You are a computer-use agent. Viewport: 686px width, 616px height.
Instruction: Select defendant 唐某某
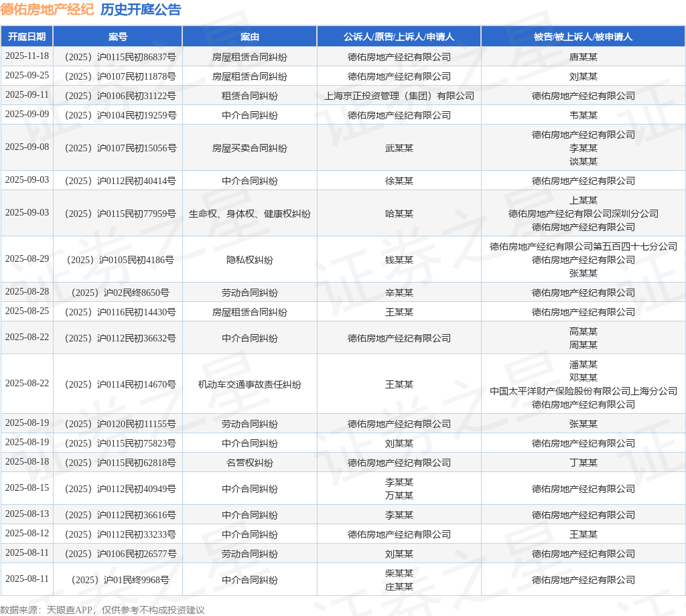click(584, 57)
